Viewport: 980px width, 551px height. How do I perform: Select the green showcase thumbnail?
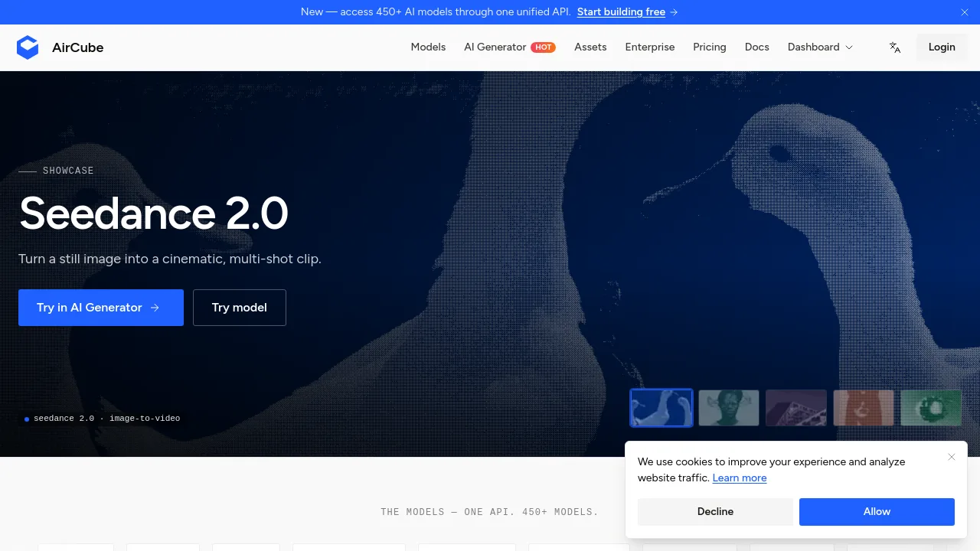click(931, 408)
